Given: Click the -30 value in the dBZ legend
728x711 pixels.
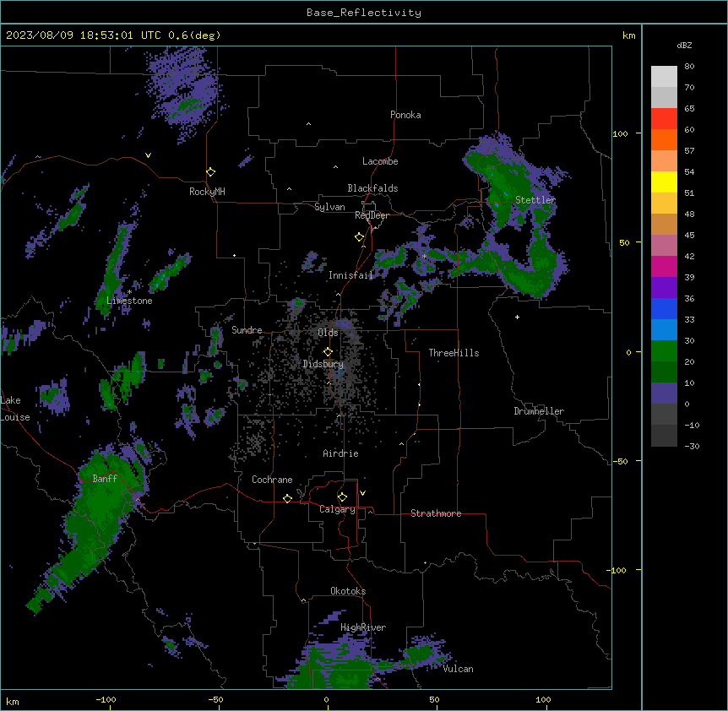Looking at the screenshot, I should click(692, 446).
